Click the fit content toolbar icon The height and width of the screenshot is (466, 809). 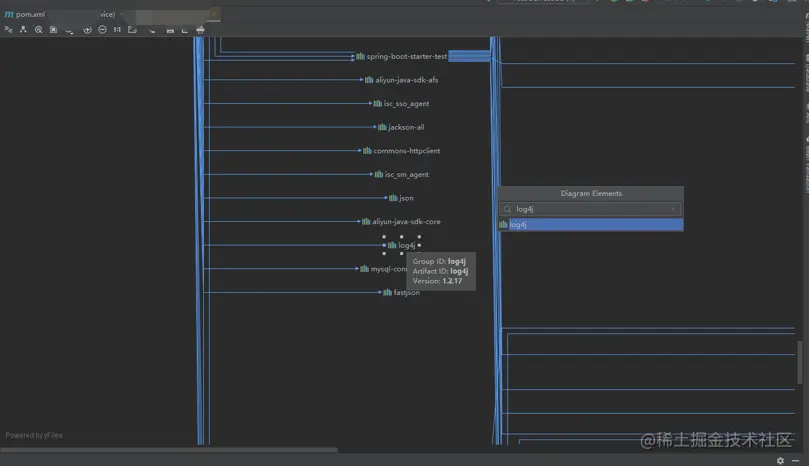tap(133, 30)
